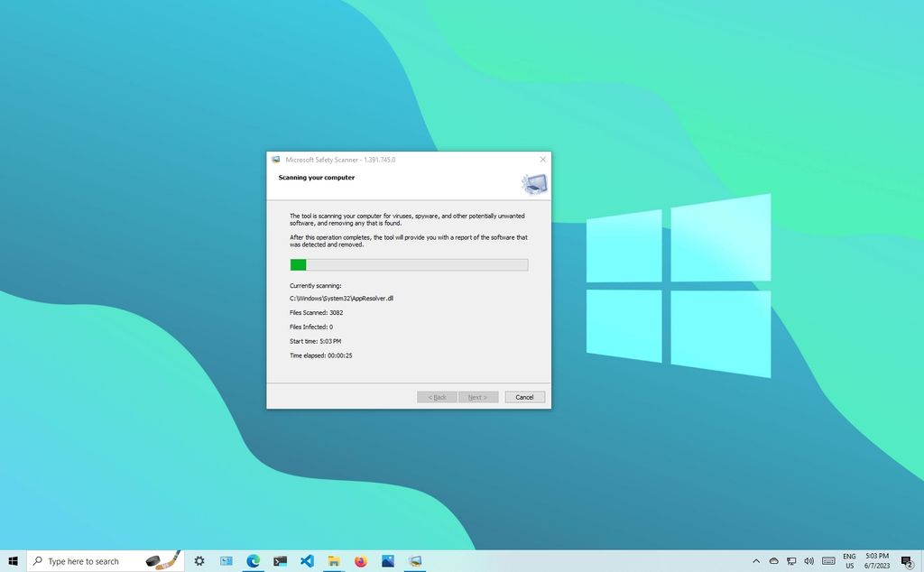This screenshot has height=572, width=924.
Task: Launch Visual Studio Code from the taskbar
Action: [307, 560]
